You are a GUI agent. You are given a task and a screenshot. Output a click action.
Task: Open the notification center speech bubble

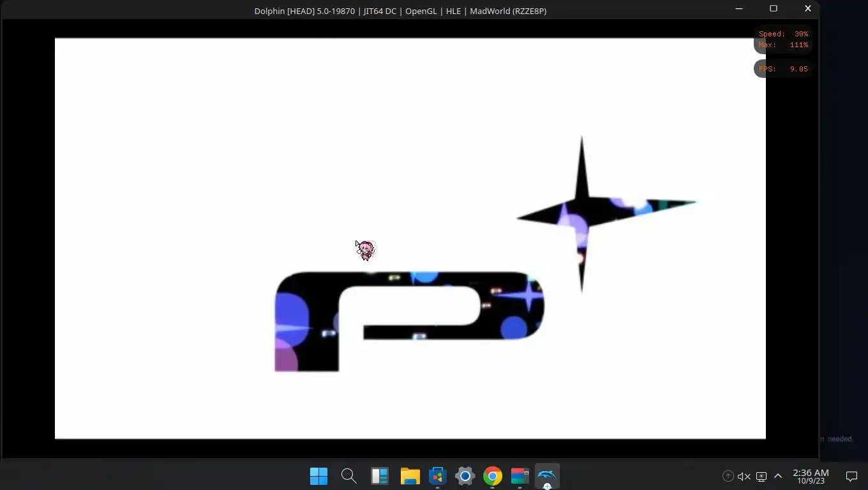[851, 476]
